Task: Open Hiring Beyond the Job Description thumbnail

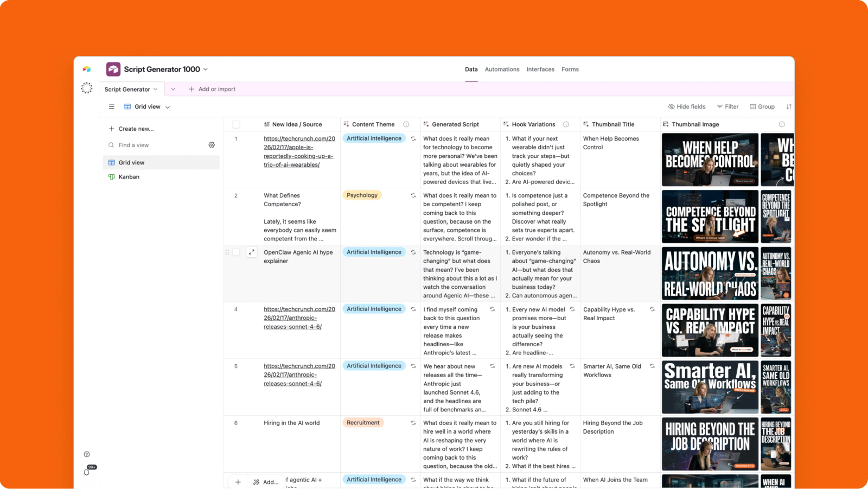Action: click(x=710, y=444)
